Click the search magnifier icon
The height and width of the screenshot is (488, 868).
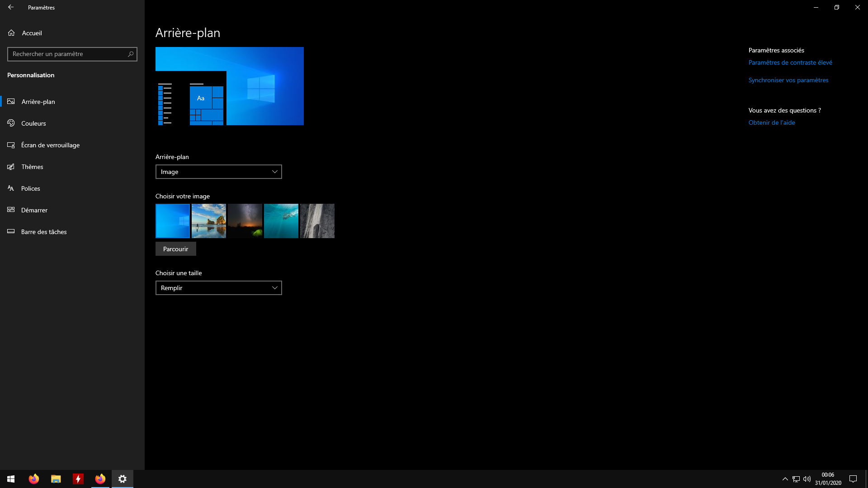click(x=131, y=54)
